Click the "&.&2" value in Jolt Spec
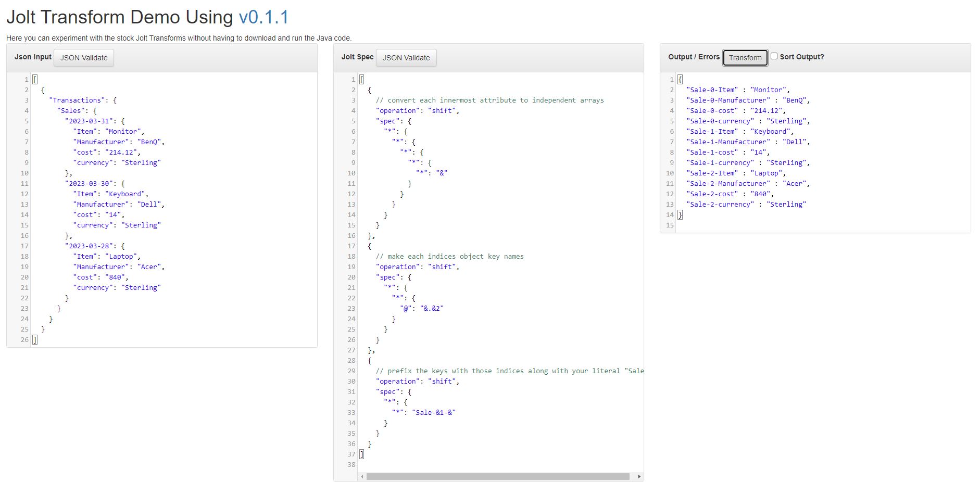 click(432, 308)
